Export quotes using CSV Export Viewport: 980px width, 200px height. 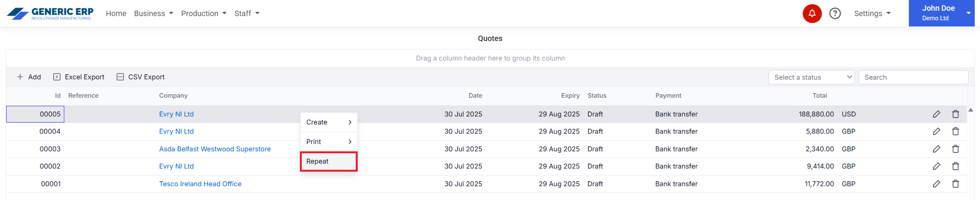(x=141, y=77)
